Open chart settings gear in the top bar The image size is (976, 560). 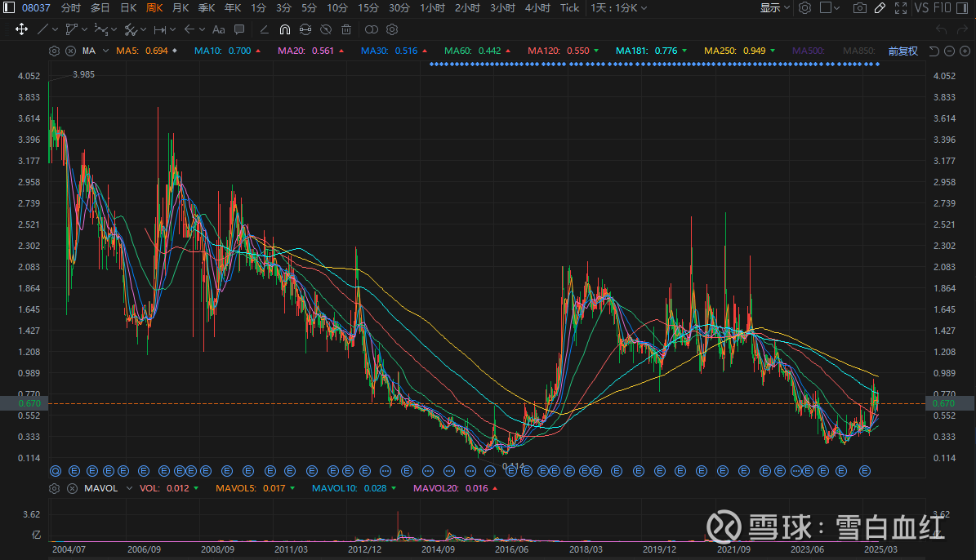[804, 8]
